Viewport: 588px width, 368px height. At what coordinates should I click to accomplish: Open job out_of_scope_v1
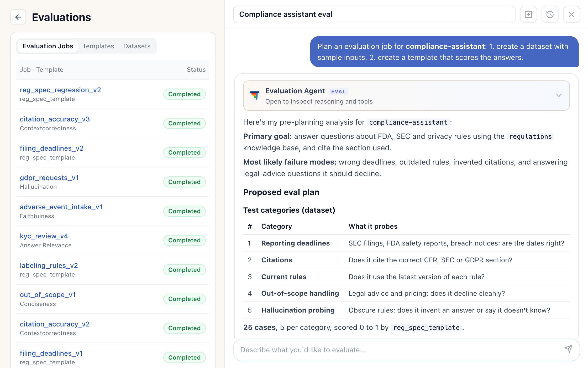pos(48,295)
